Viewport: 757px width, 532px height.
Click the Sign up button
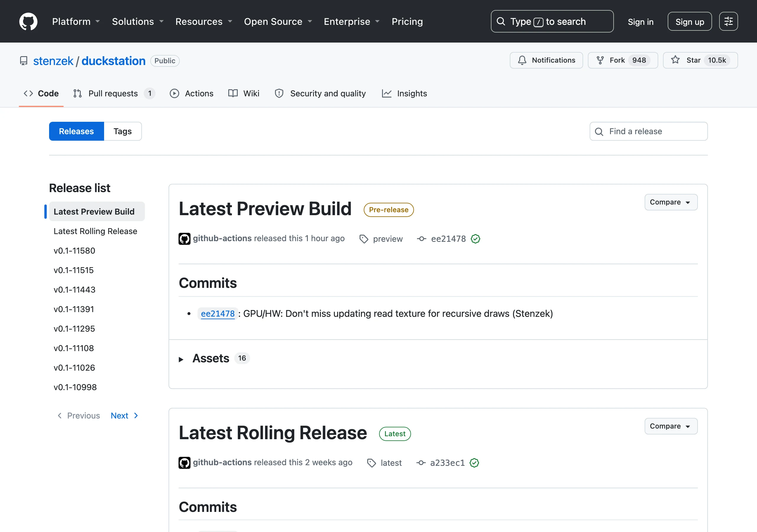[x=690, y=21]
